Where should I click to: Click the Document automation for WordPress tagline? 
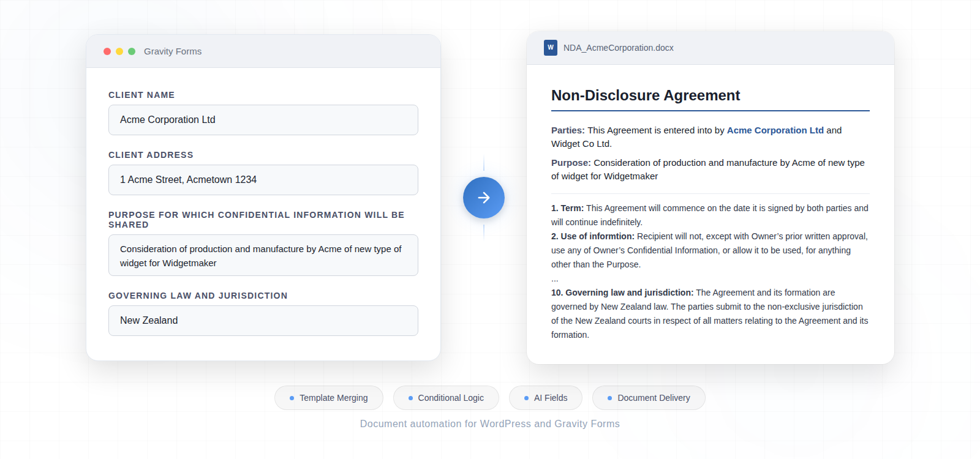pos(489,424)
